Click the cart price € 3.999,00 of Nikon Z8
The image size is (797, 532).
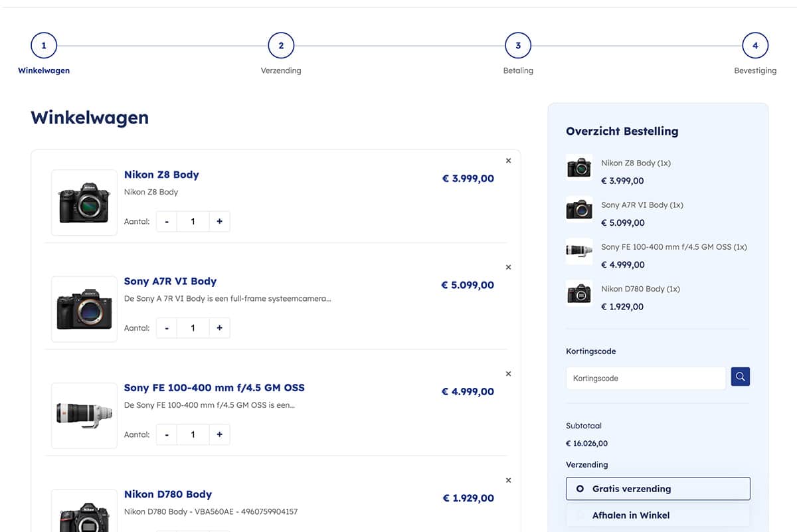(x=468, y=178)
